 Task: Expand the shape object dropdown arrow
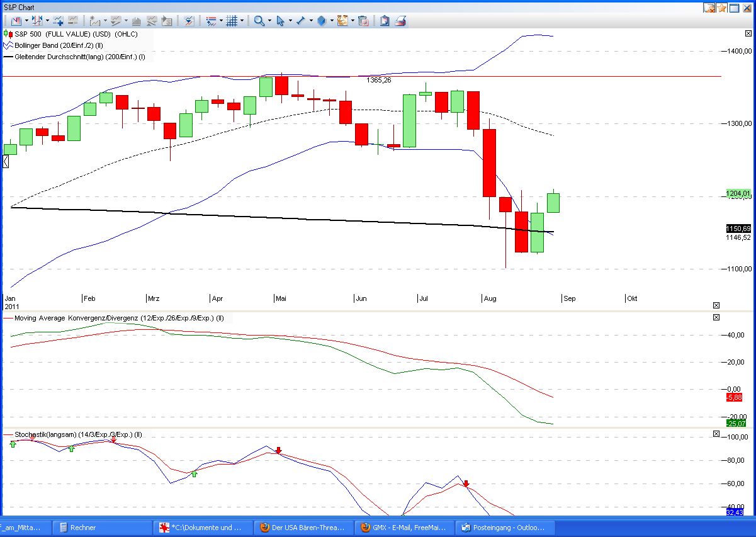[x=332, y=21]
